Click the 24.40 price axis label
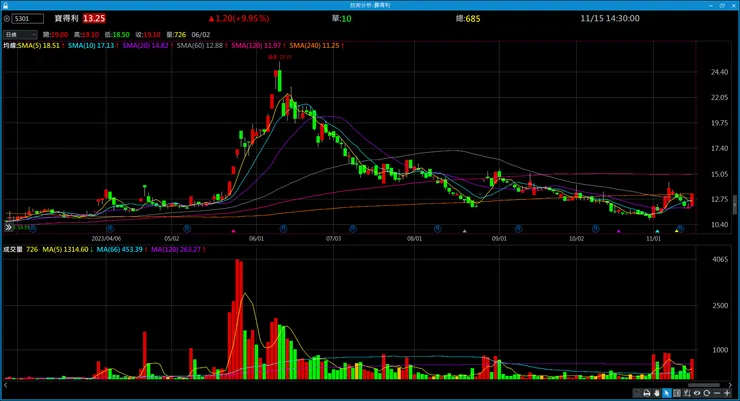Viewport: 740px width, 401px height. point(719,72)
